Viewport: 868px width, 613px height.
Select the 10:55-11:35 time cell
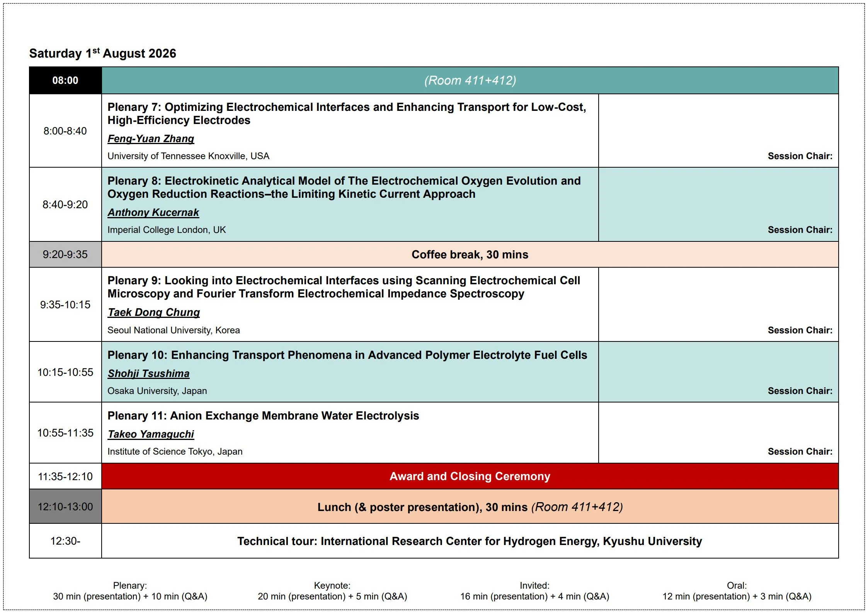click(65, 433)
